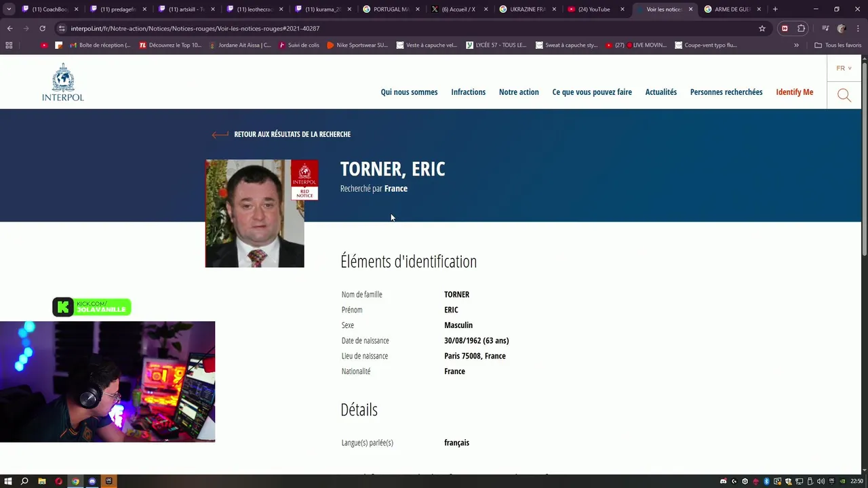Open the FR language dropdown
The image size is (868, 488).
[844, 68]
